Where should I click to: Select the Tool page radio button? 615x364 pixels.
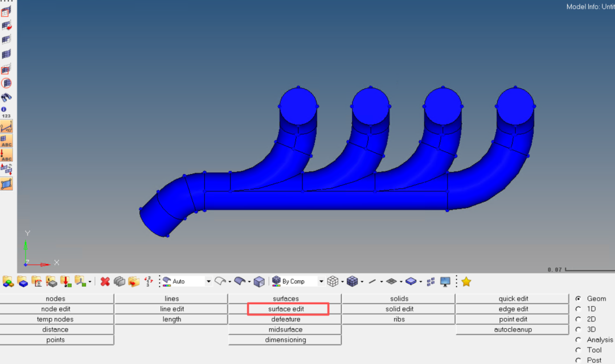tap(578, 350)
